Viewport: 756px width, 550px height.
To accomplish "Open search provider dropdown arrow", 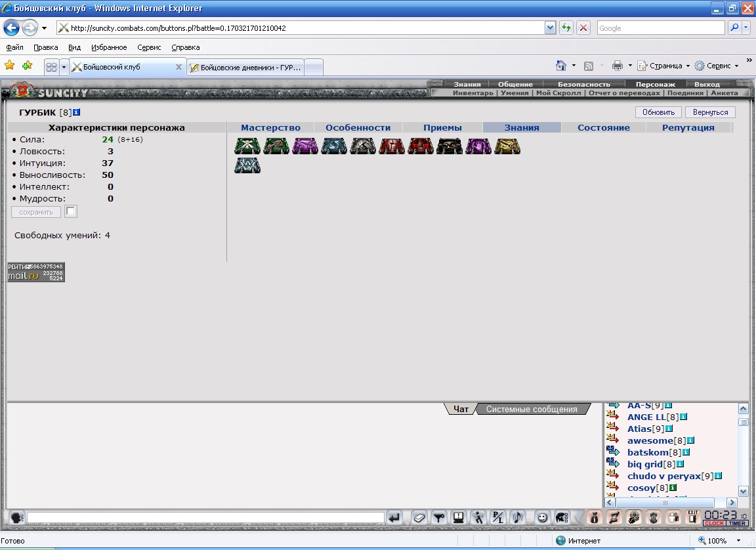I will pos(746,28).
